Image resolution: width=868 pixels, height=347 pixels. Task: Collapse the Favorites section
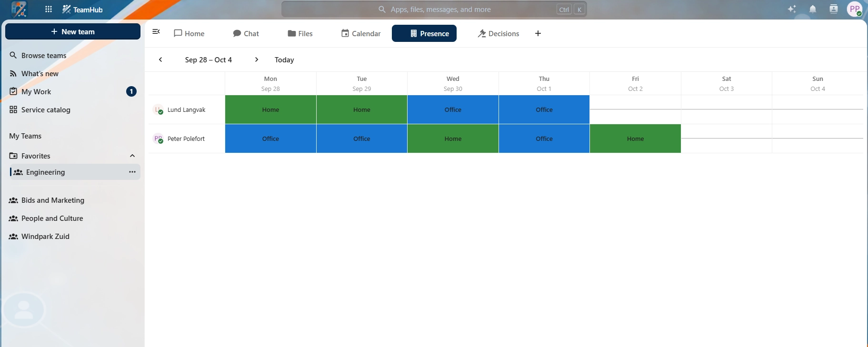coord(132,156)
